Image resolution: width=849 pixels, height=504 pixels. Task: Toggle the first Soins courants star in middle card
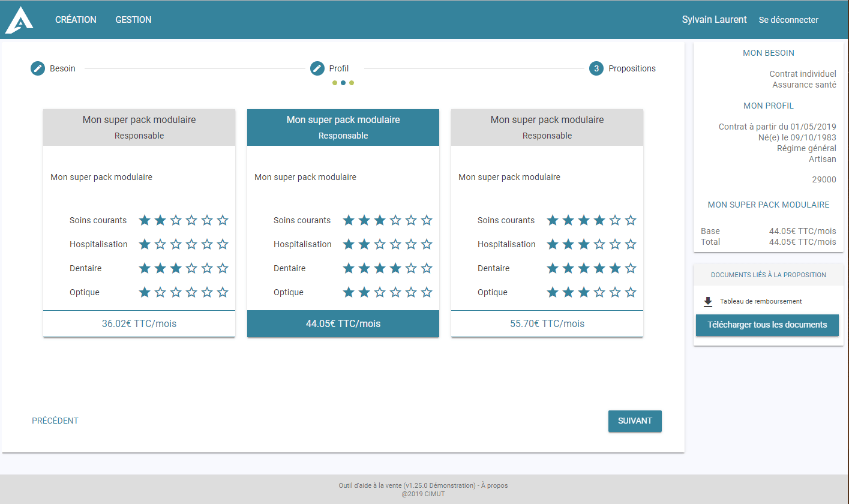(349, 220)
